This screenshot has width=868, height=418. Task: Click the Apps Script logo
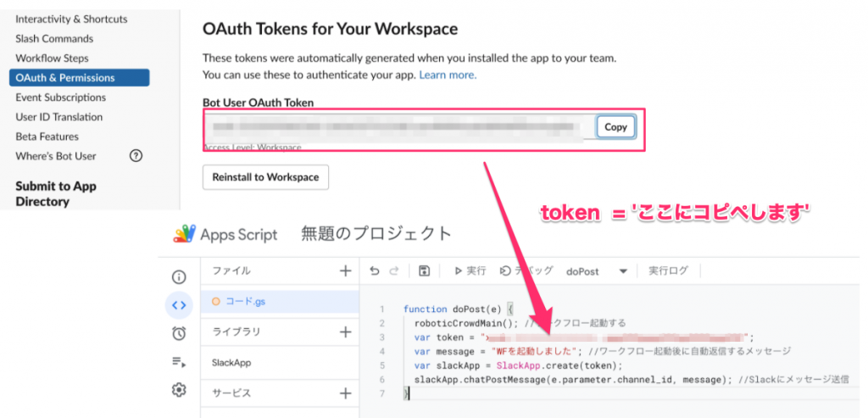click(183, 235)
